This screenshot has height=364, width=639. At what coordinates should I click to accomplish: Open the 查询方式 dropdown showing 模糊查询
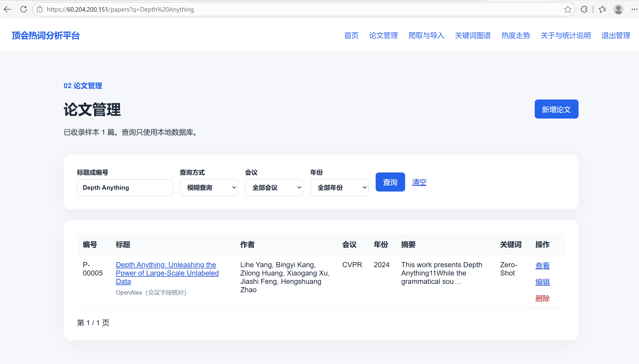point(209,187)
